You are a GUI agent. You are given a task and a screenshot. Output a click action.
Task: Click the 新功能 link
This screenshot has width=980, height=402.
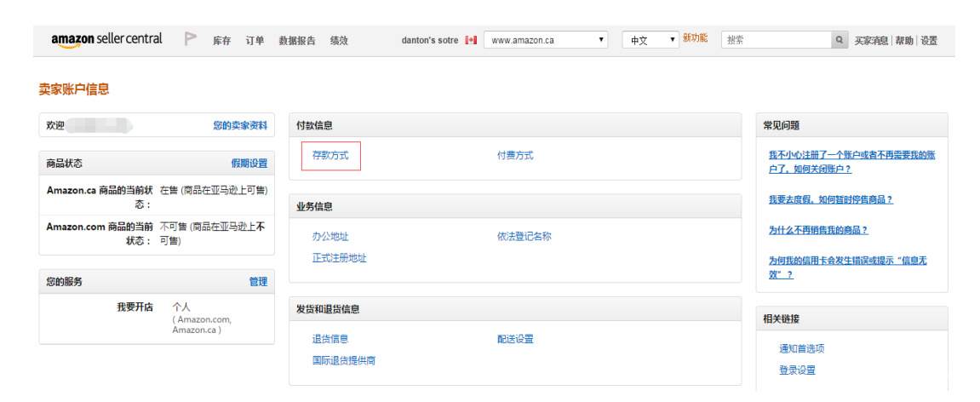695,37
